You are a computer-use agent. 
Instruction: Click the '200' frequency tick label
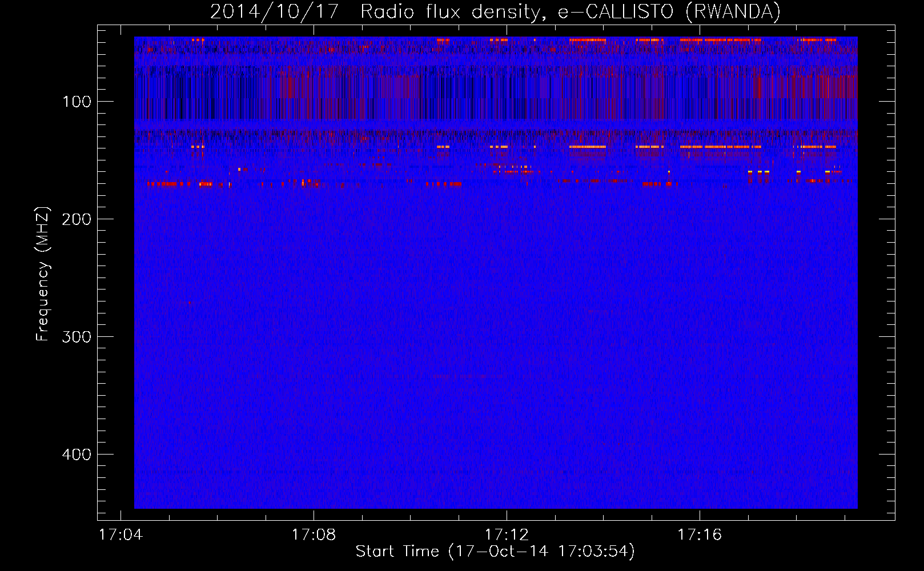[x=77, y=219]
